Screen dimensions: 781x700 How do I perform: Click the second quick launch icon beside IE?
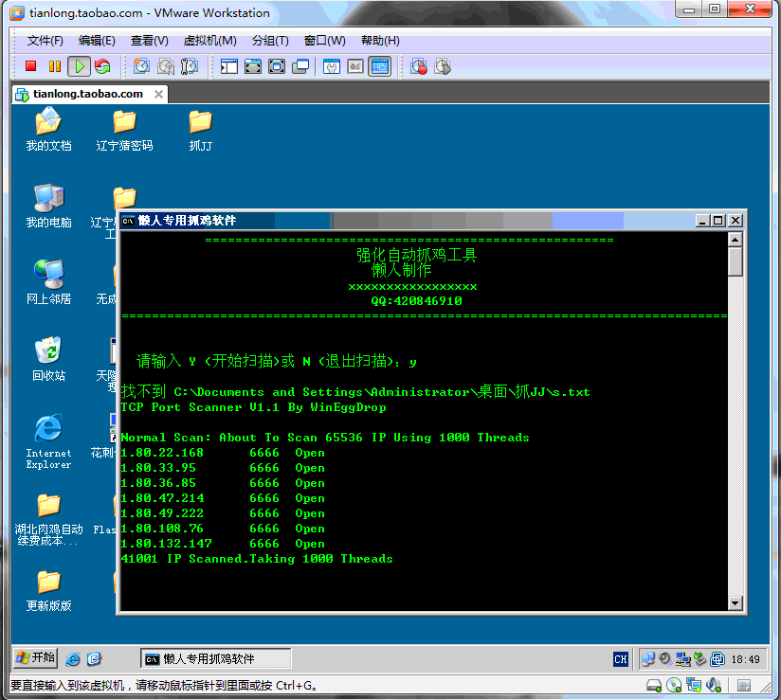click(x=94, y=659)
